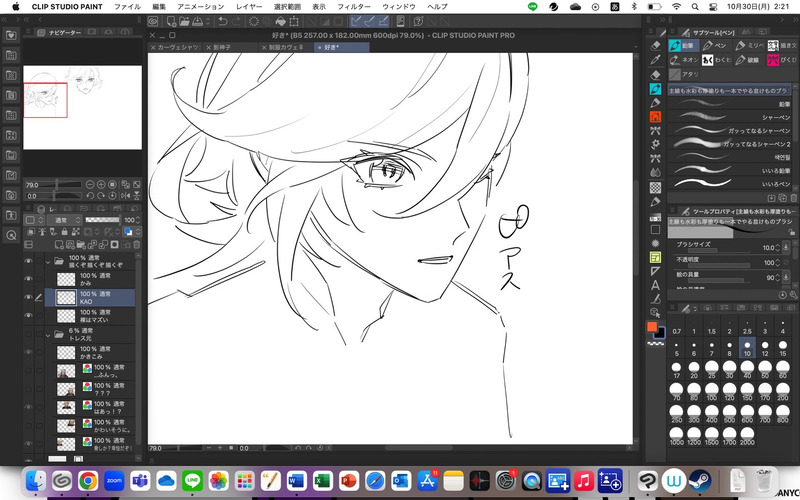The width and height of the screenshot is (800, 500).
Task: Toggle visibility of the 描くぞ描くぞ描くぞ folder
Action: pyautogui.click(x=29, y=261)
